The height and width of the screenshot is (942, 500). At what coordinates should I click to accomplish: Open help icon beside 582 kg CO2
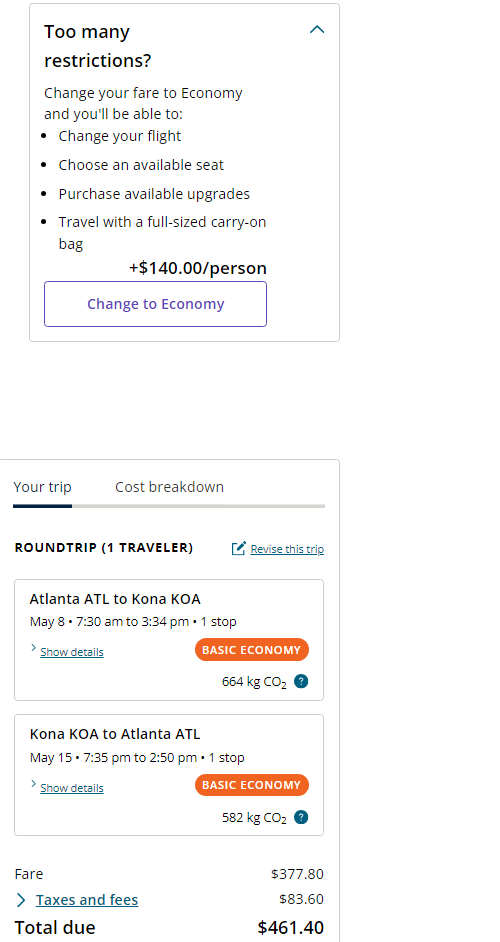pyautogui.click(x=301, y=817)
